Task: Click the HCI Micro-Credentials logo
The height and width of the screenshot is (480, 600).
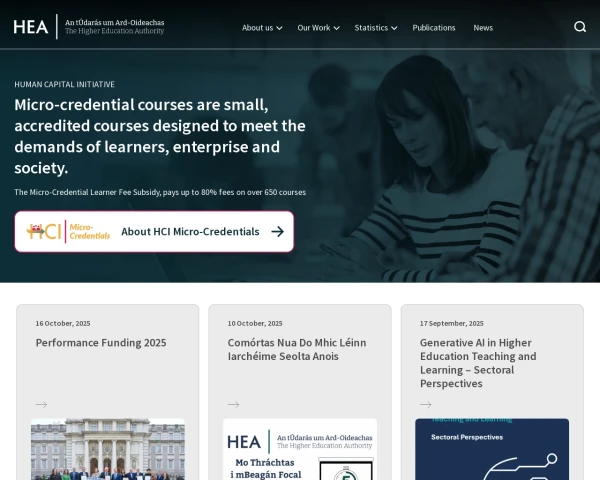Action: pyautogui.click(x=68, y=232)
